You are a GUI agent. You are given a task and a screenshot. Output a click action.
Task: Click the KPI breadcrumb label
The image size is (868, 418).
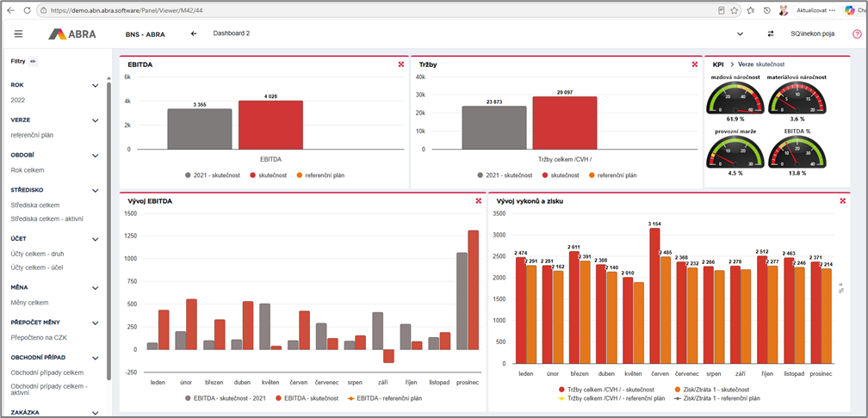pyautogui.click(x=718, y=65)
